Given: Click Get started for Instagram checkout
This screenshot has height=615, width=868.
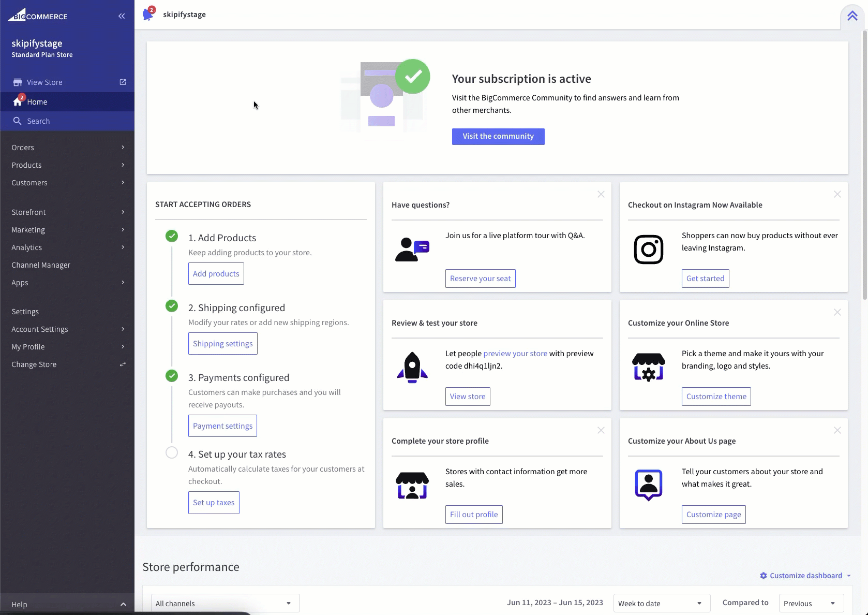Looking at the screenshot, I should coord(706,279).
